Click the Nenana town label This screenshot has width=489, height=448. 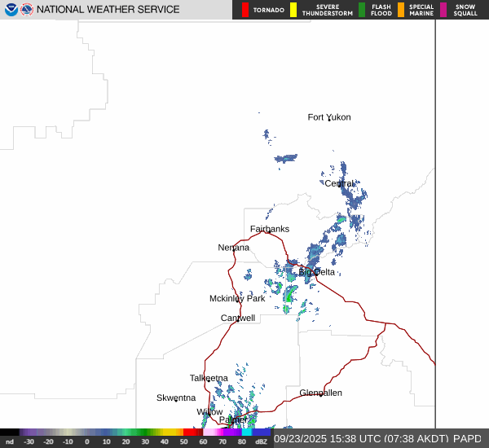point(234,248)
